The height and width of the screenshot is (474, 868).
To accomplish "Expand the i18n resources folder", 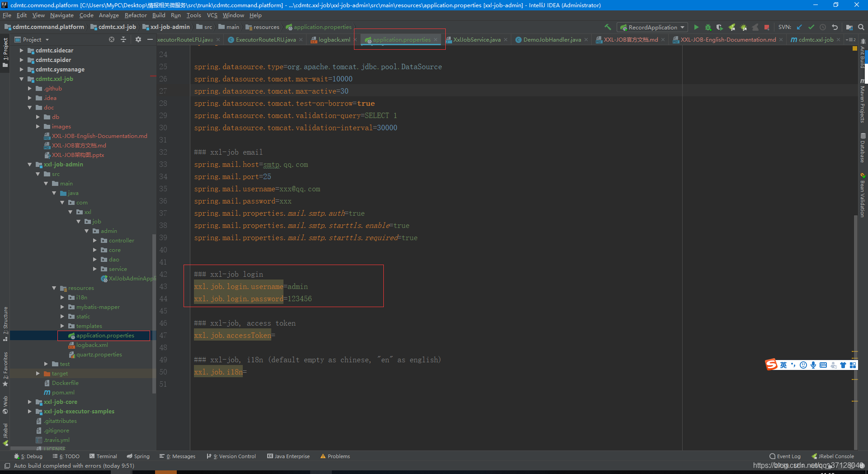I will pos(62,297).
